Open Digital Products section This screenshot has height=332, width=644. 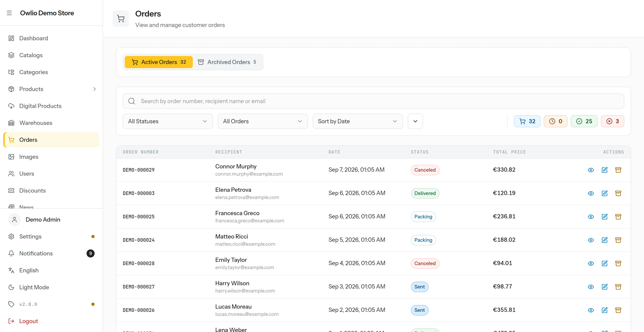coord(51,106)
